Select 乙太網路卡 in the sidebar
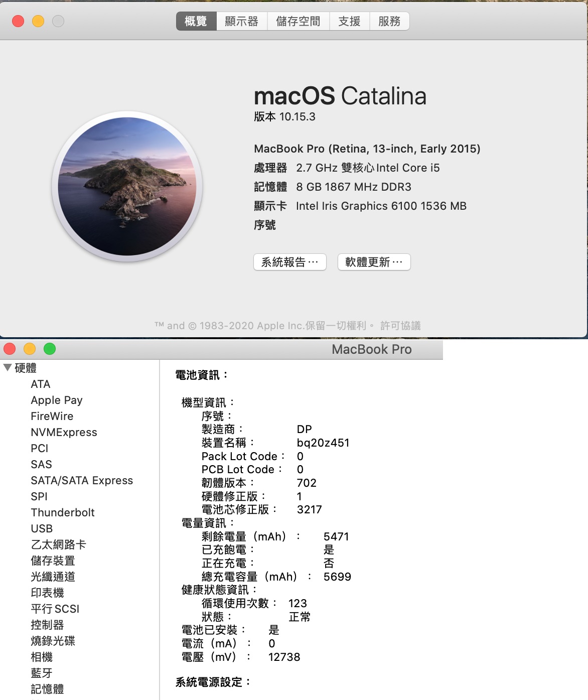The image size is (588, 700). click(59, 545)
